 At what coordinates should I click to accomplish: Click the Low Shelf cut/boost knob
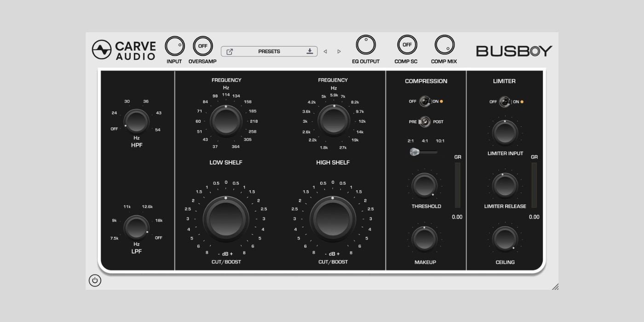226,219
